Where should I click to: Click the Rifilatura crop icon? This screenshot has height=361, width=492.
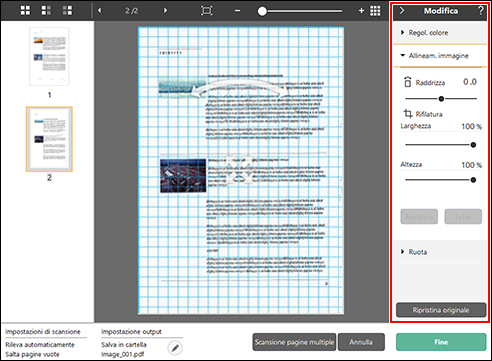[408, 114]
